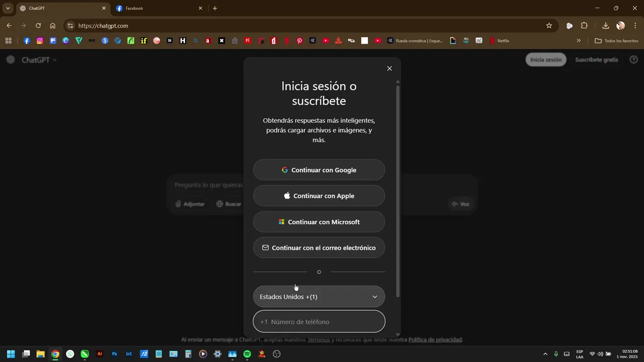The height and width of the screenshot is (362, 644).
Task: Reload the current page
Action: [38, 26]
